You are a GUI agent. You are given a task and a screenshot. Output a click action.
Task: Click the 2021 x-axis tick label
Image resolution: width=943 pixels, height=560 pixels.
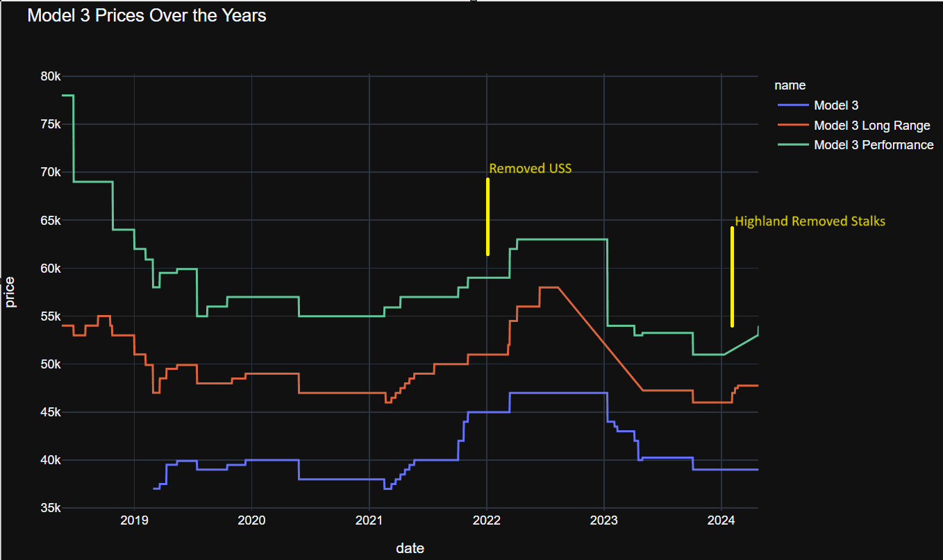click(x=369, y=522)
